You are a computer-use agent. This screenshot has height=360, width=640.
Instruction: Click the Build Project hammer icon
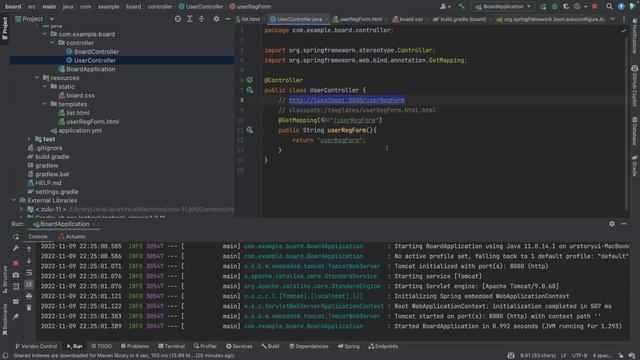pos(462,7)
